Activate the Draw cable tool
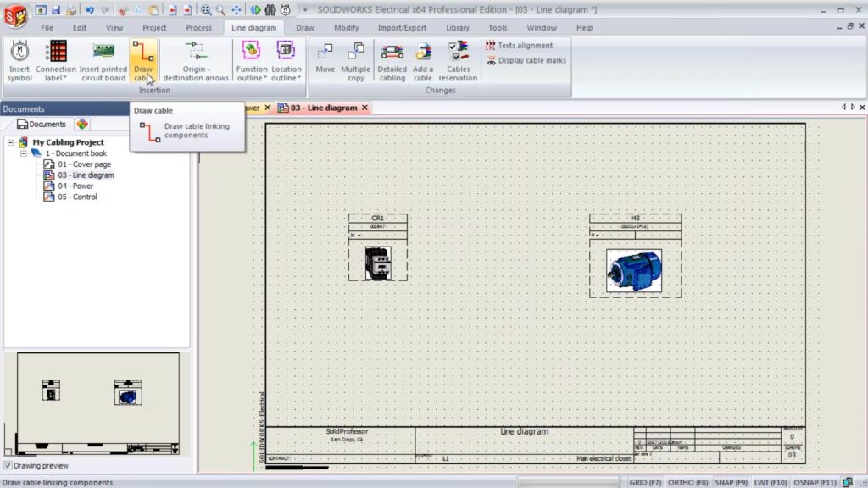868x488 pixels. 142,61
